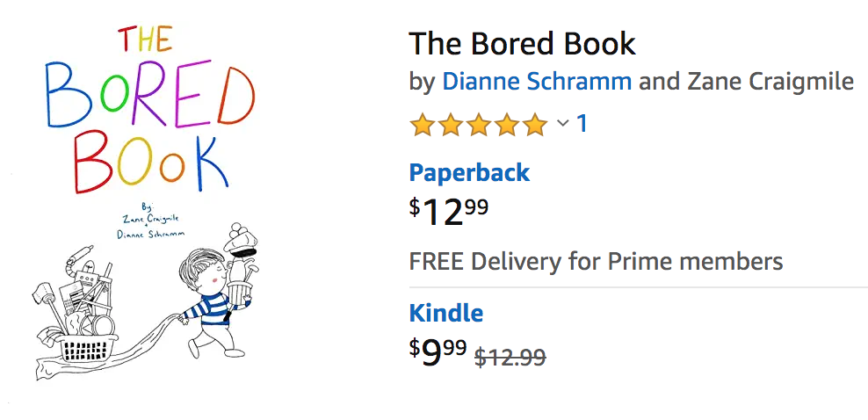Open The Bored Book title link
Image resolution: width=868 pixels, height=420 pixels.
[522, 43]
